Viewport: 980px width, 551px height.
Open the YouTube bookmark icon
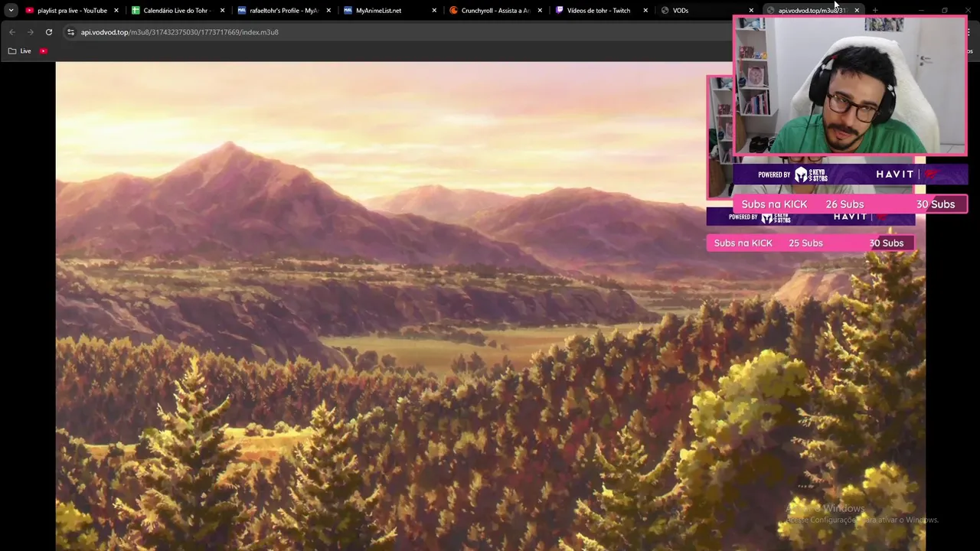coord(44,51)
